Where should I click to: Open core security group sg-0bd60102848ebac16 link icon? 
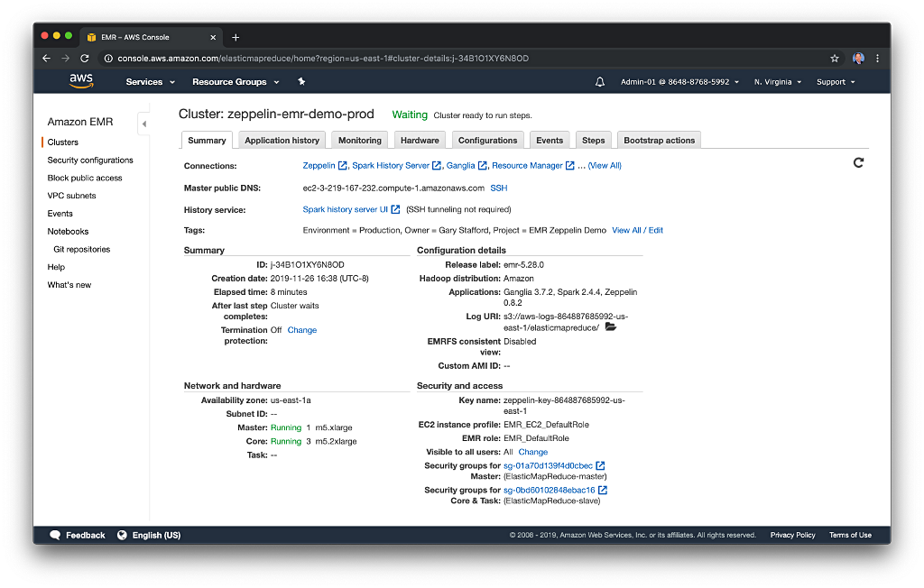click(x=603, y=490)
